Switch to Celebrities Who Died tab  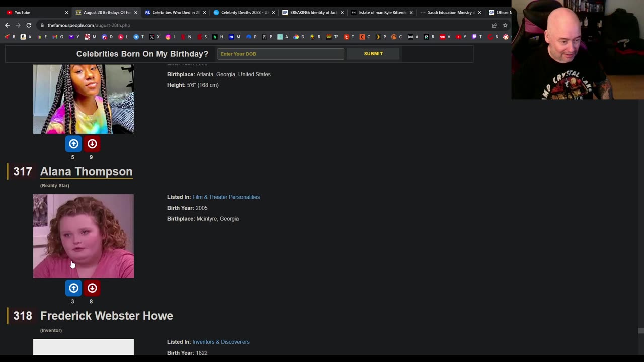174,12
